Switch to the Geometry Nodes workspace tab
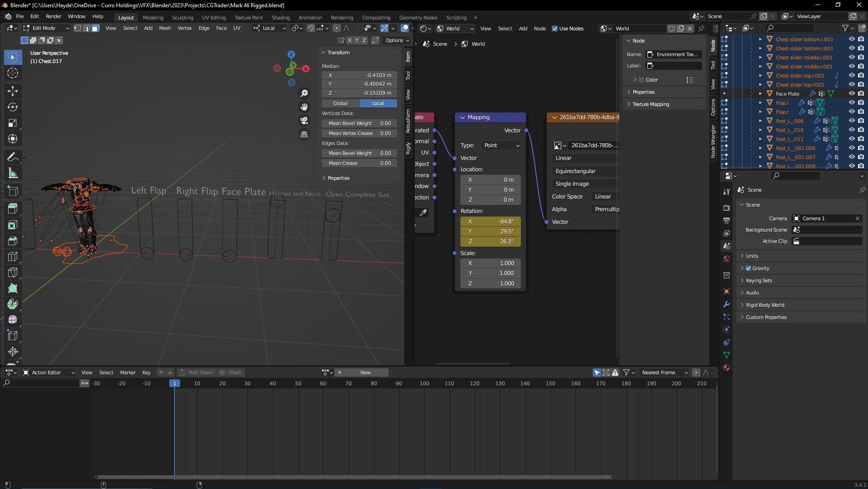This screenshot has height=489, width=868. point(418,18)
